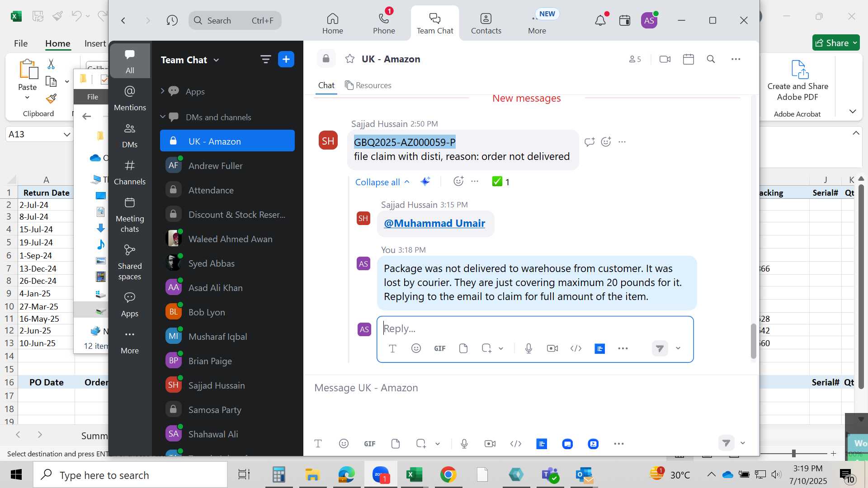
Task: Open Attendance channel
Action: point(227,190)
